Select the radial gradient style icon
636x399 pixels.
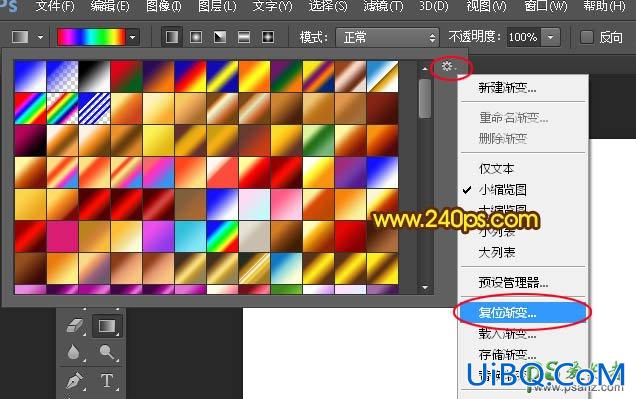click(196, 37)
